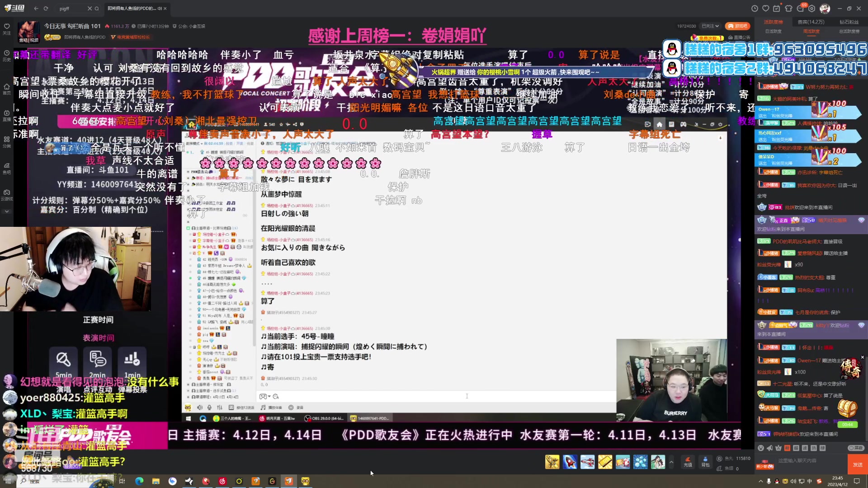Select the 总活跃度榜 sub-tab
The width and height of the screenshot is (868, 488).
849,31
